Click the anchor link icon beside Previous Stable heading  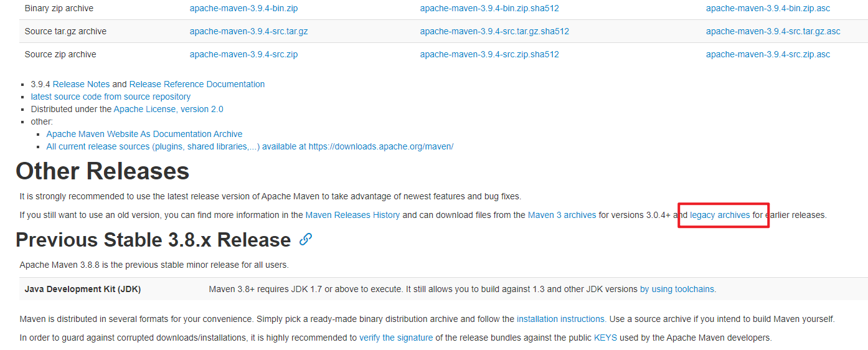305,239
